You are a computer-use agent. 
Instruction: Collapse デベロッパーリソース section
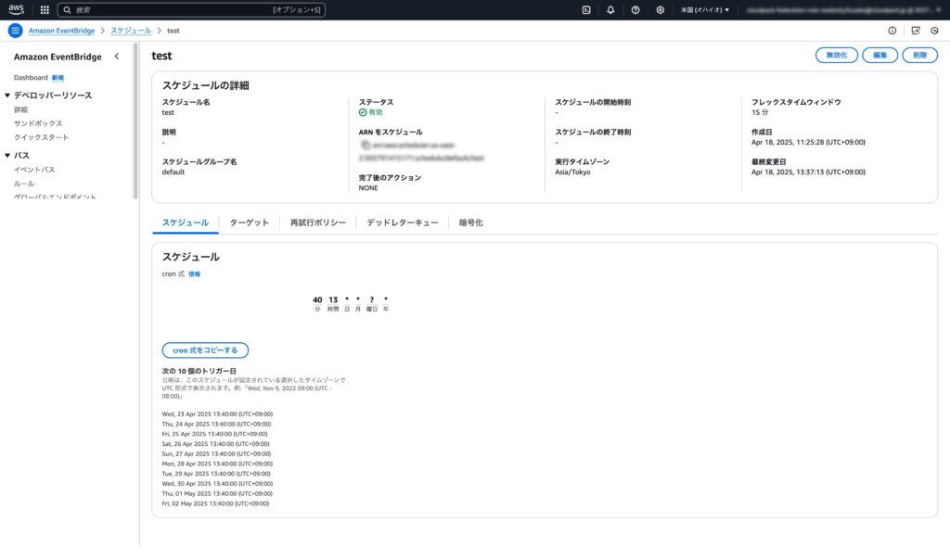pos(7,95)
